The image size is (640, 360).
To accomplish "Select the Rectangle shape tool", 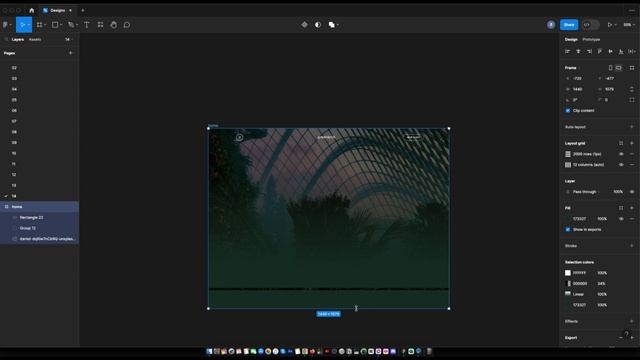I will (x=55, y=25).
